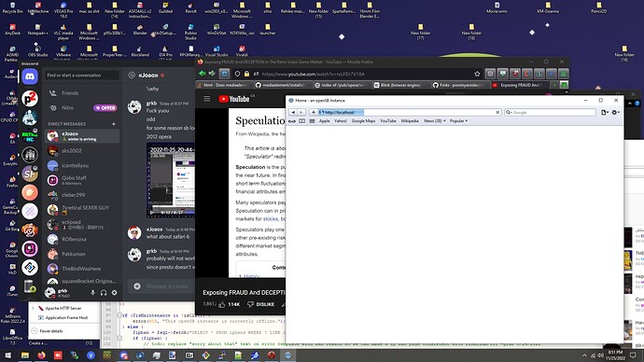
Task: Reload the page in Firefox
Action: pyautogui.click(x=224, y=74)
